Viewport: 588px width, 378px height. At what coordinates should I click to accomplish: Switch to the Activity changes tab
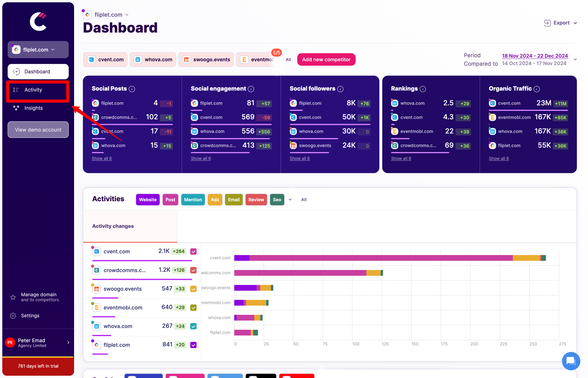[113, 226]
